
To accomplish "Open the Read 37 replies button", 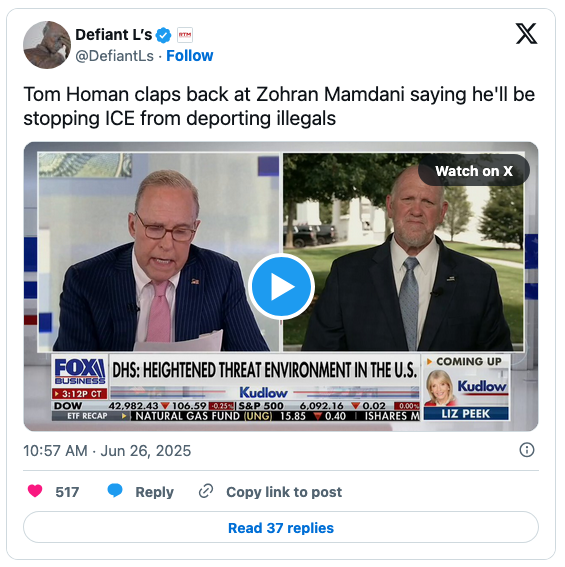I will click(281, 528).
